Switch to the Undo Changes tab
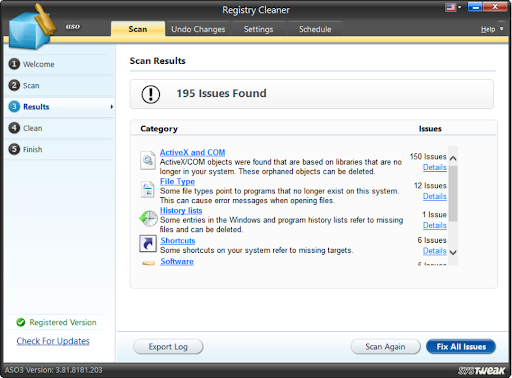 (198, 29)
